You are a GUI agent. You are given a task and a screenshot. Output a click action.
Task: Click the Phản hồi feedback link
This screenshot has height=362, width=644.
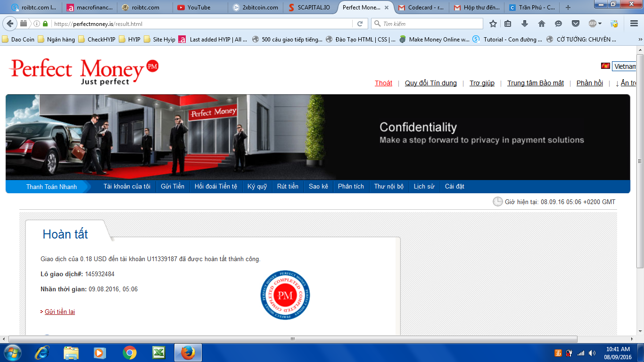coord(590,83)
